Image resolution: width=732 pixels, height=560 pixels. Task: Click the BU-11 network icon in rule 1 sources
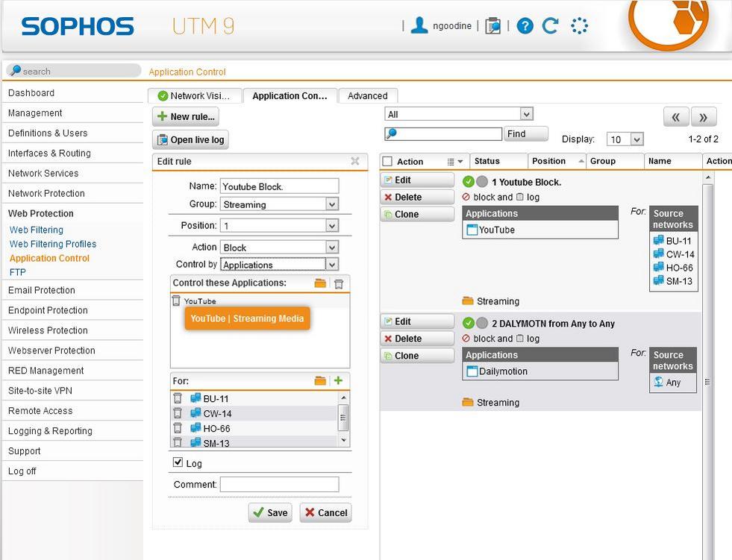[659, 240]
